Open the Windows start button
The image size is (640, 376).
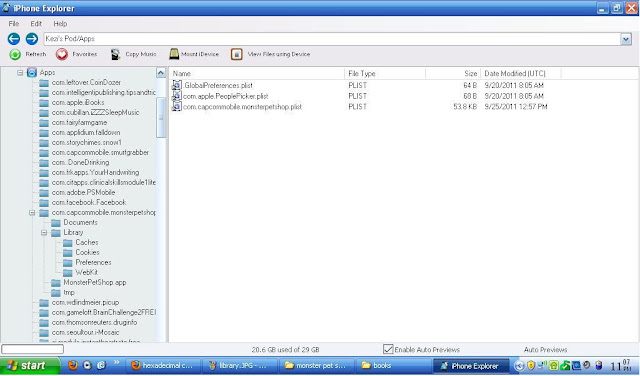30,365
